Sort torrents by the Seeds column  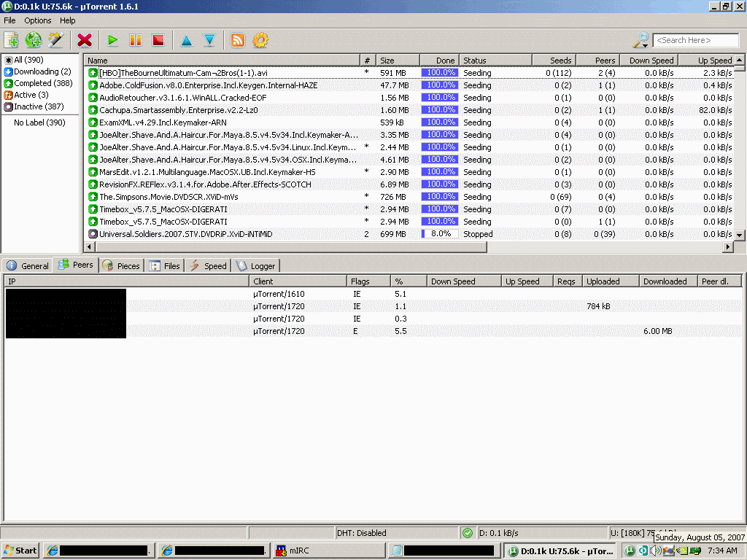554,61
